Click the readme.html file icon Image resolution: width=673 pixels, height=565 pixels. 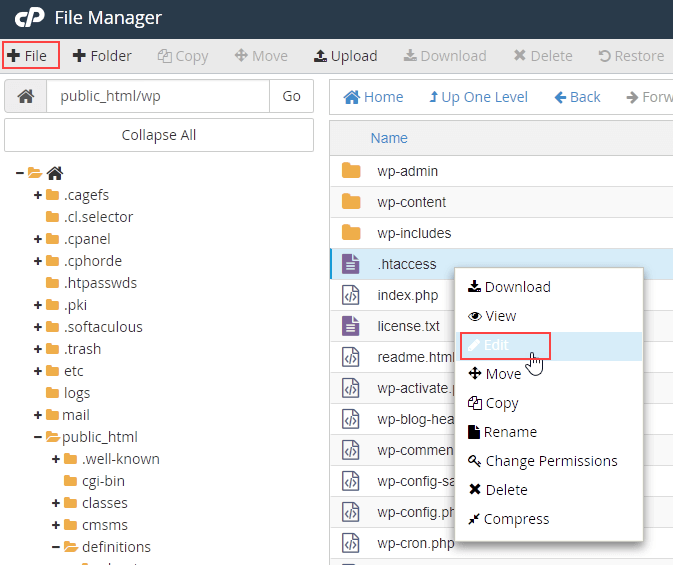pyautogui.click(x=351, y=357)
